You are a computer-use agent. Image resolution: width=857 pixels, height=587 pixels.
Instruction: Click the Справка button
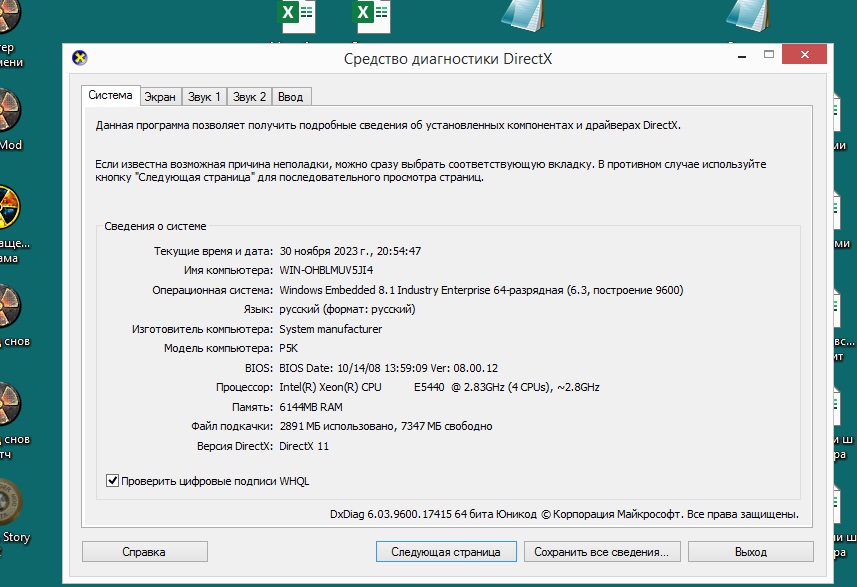point(145,551)
